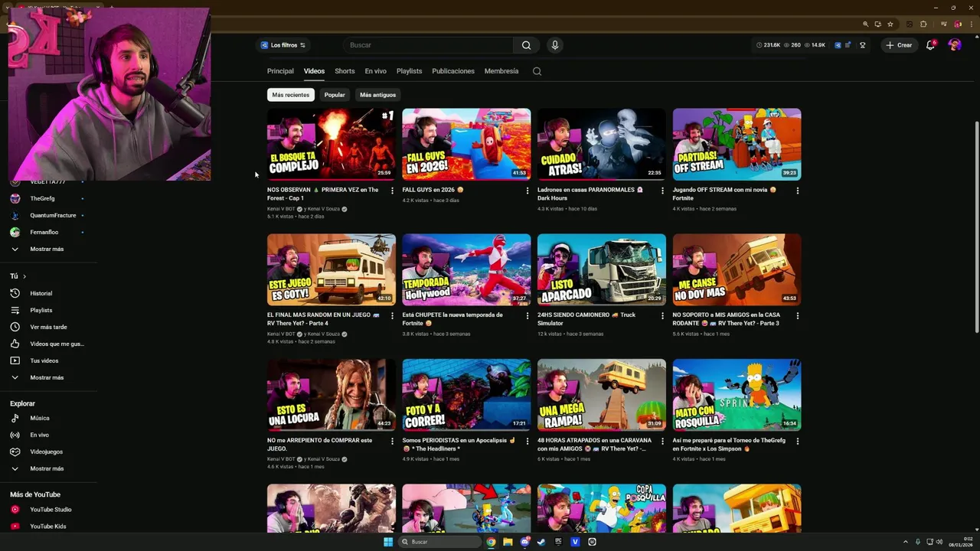Open the notifications bell
Image resolution: width=980 pixels, height=551 pixels.
(x=930, y=45)
